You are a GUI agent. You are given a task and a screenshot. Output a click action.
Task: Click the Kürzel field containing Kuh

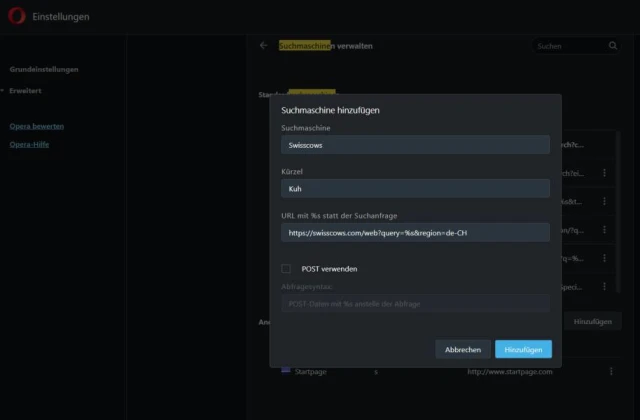coord(415,188)
